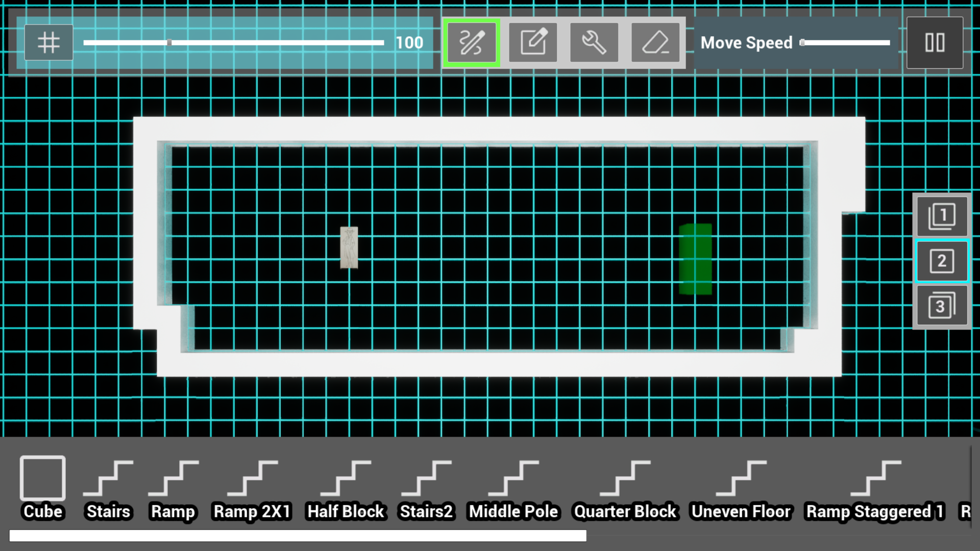Select the Half Block piece
980x551 pixels.
tap(345, 480)
